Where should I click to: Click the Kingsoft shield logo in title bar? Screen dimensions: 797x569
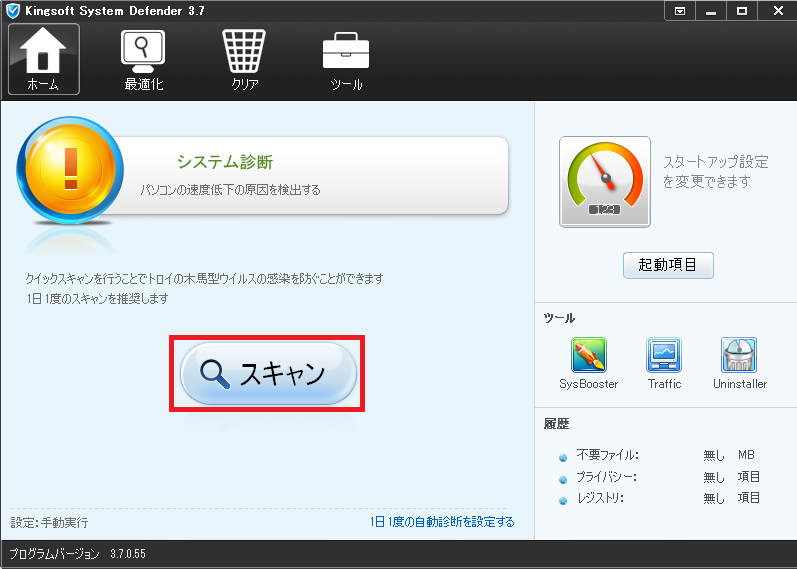click(x=14, y=11)
